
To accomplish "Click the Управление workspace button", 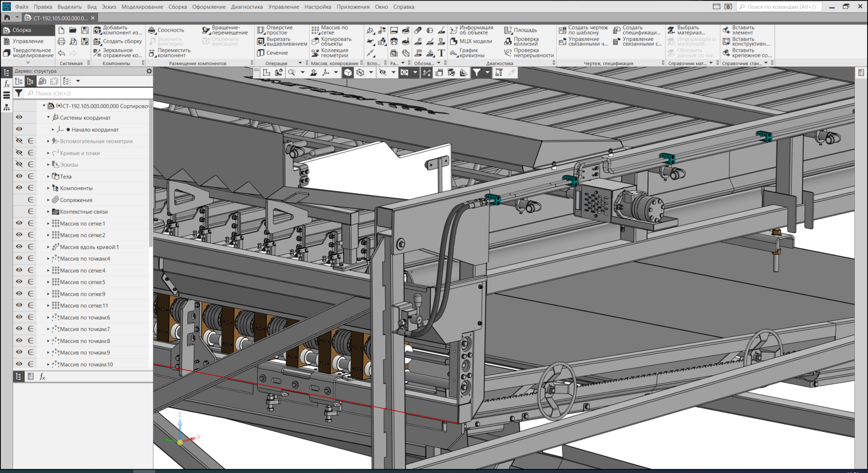I will (x=27, y=42).
